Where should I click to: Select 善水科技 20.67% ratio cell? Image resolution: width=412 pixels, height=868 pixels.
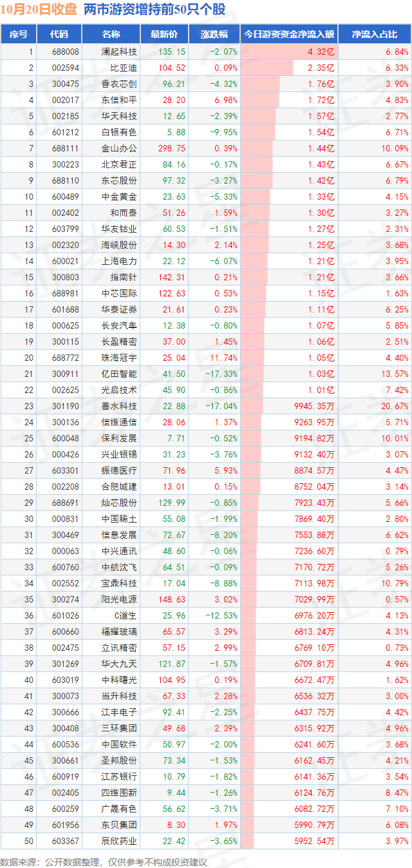pyautogui.click(x=393, y=406)
